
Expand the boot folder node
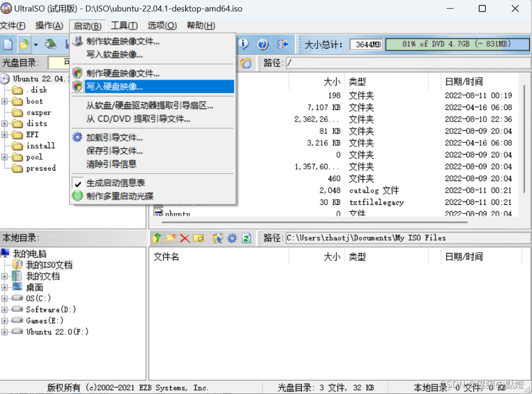tap(5, 101)
